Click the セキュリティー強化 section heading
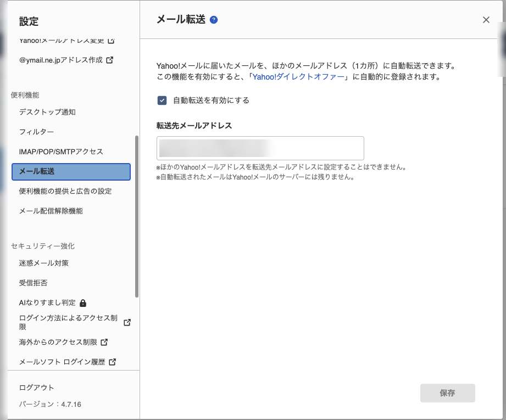 [x=43, y=246]
